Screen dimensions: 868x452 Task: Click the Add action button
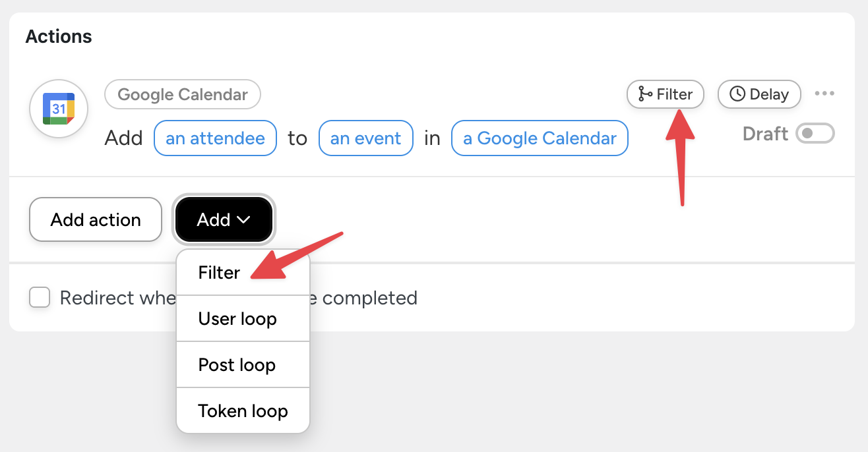[96, 220]
